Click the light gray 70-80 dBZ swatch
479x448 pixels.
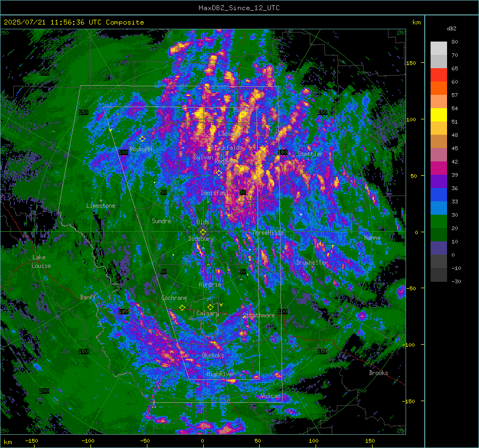(x=439, y=48)
